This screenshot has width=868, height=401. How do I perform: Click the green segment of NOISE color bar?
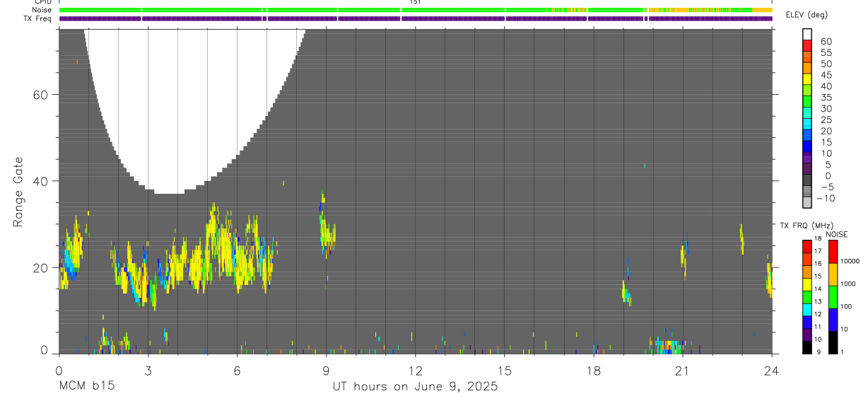(x=833, y=297)
